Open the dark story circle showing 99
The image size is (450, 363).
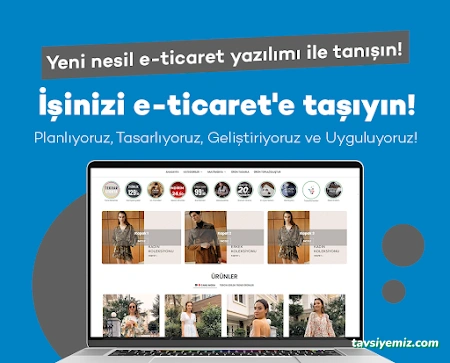click(200, 190)
